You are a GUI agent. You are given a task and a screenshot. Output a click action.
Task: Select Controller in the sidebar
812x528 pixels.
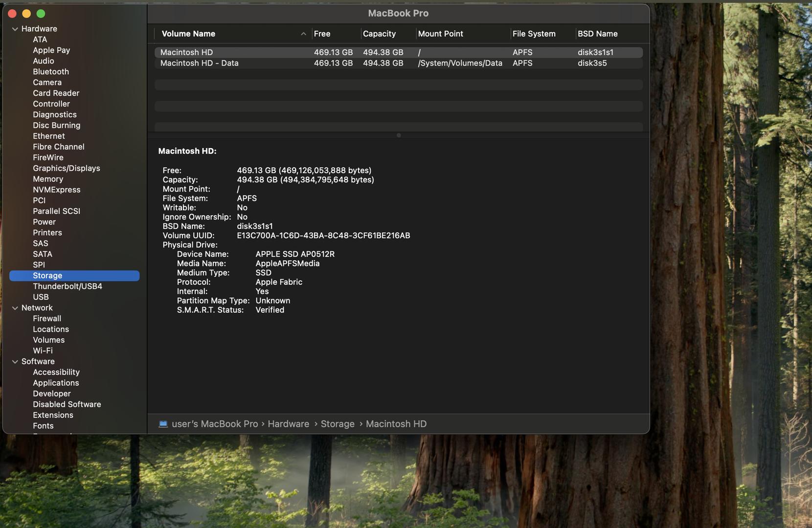[51, 104]
